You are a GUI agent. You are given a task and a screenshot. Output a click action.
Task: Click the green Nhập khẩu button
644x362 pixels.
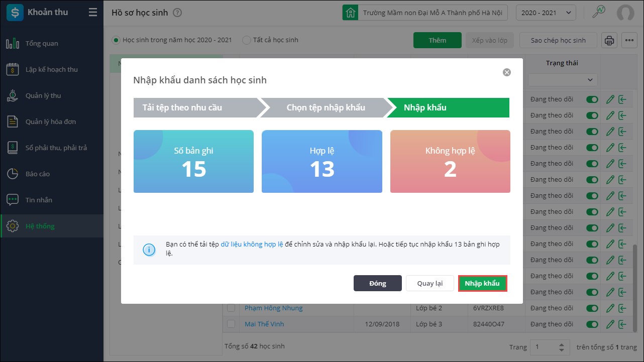click(482, 283)
